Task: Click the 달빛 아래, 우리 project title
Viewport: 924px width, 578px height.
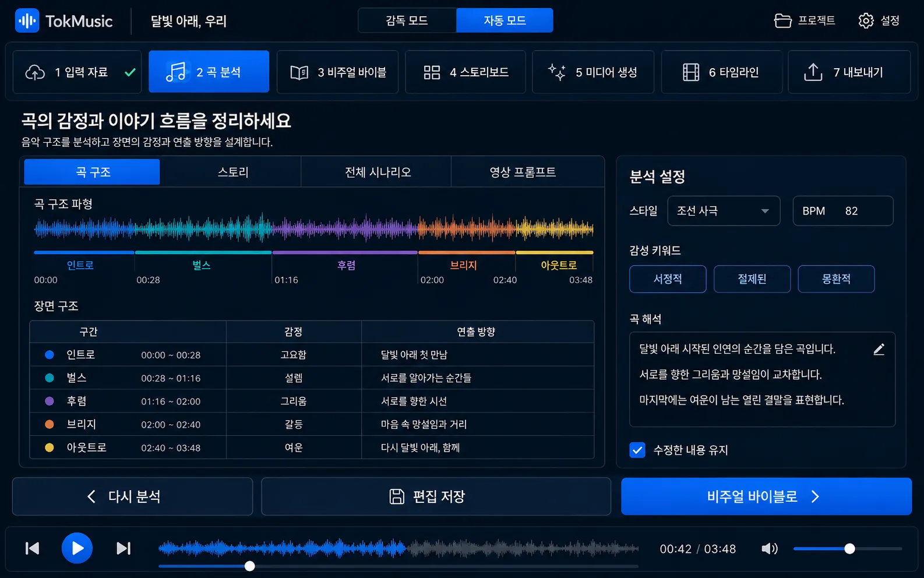Action: click(x=189, y=21)
